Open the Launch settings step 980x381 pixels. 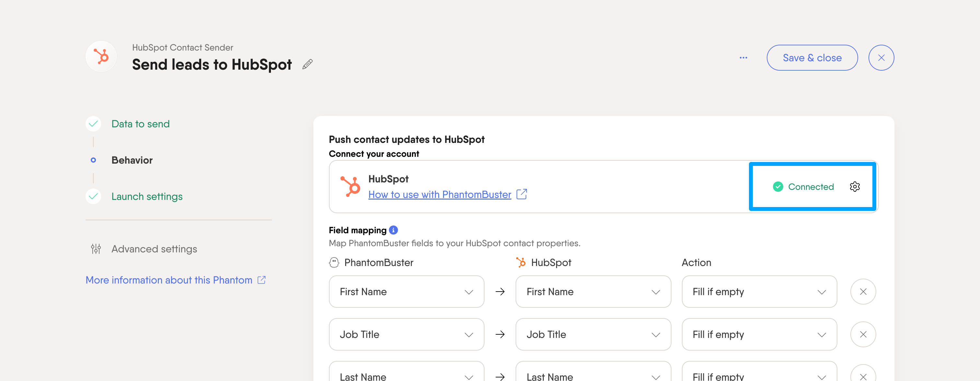pyautogui.click(x=147, y=197)
